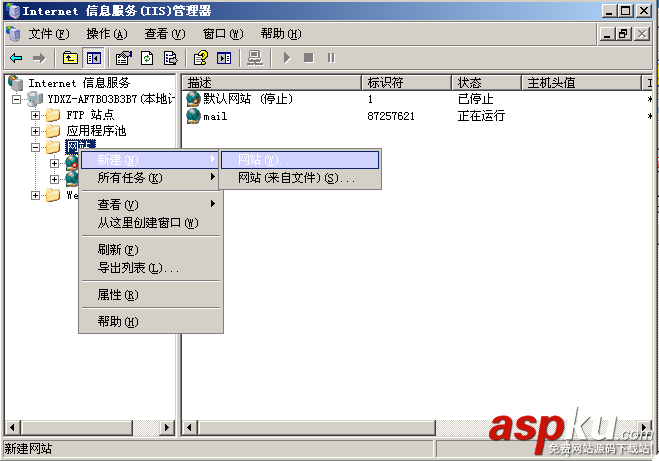Click the Pause toolbar button

click(x=331, y=58)
